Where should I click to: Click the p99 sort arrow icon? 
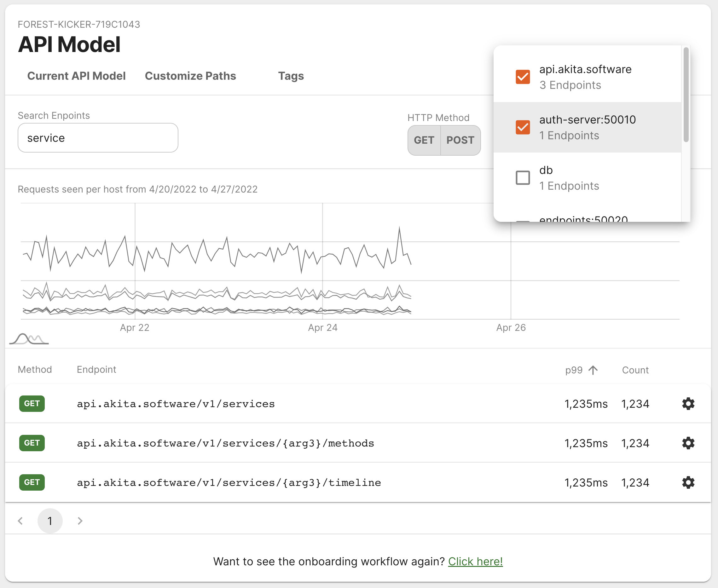pos(593,370)
